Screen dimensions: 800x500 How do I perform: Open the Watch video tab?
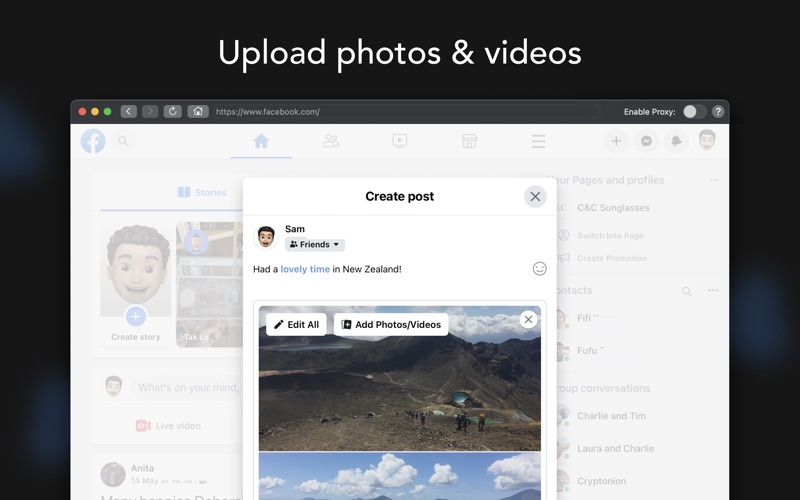(399, 141)
